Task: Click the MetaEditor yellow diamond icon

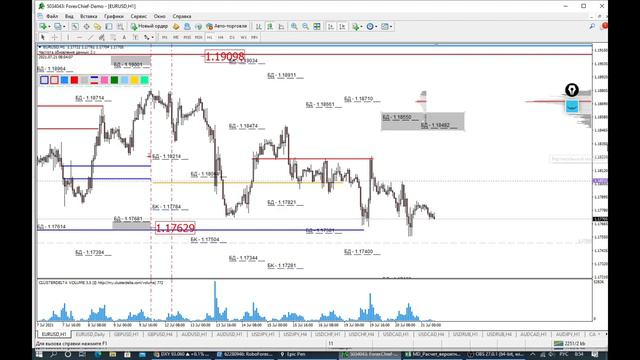Action: [176, 27]
